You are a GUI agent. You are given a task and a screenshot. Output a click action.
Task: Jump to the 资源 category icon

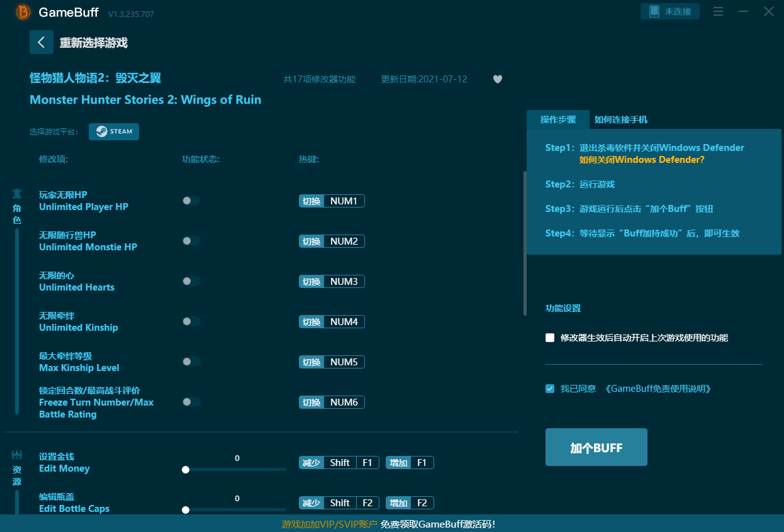(x=17, y=455)
